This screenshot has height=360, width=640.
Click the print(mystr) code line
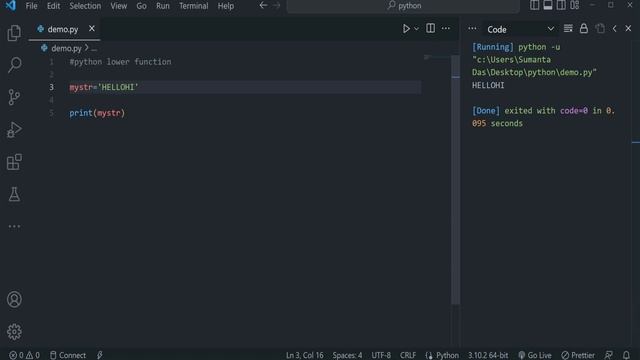tap(97, 113)
